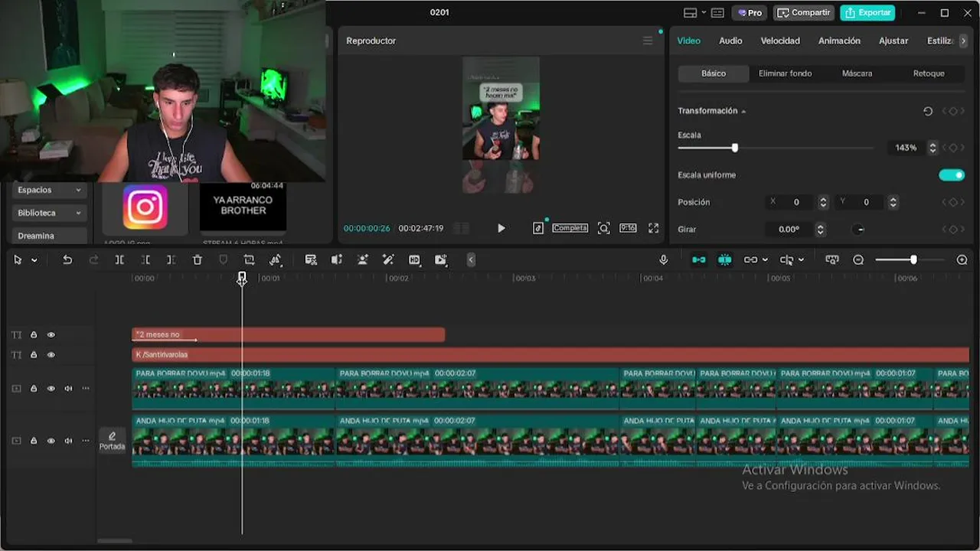Toggle Escala uniforme switch
This screenshot has height=551, width=980.
(x=952, y=175)
